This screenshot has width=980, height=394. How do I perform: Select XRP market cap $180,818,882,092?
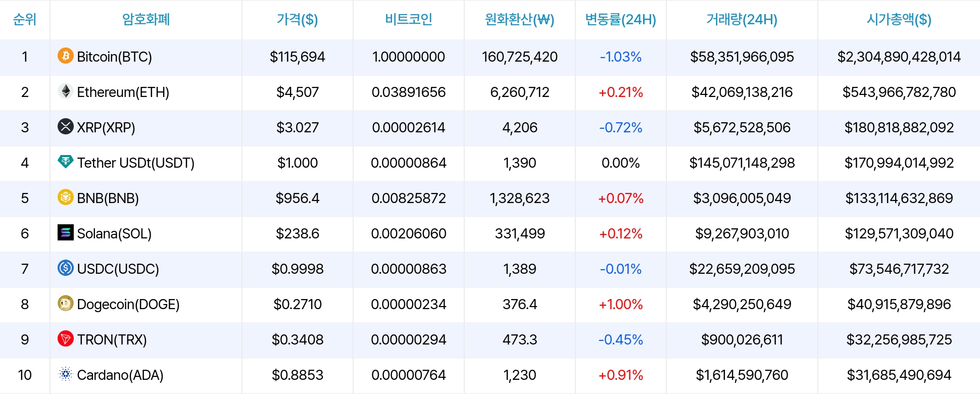coord(899,127)
